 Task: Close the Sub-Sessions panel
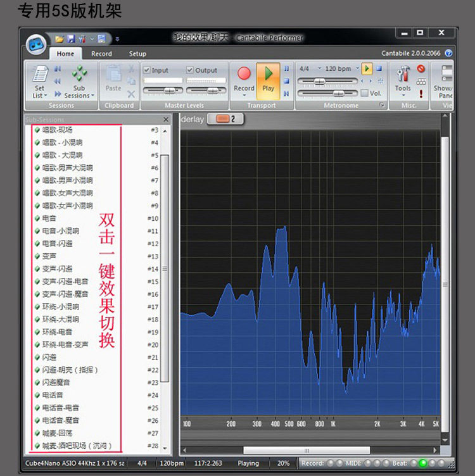point(166,119)
